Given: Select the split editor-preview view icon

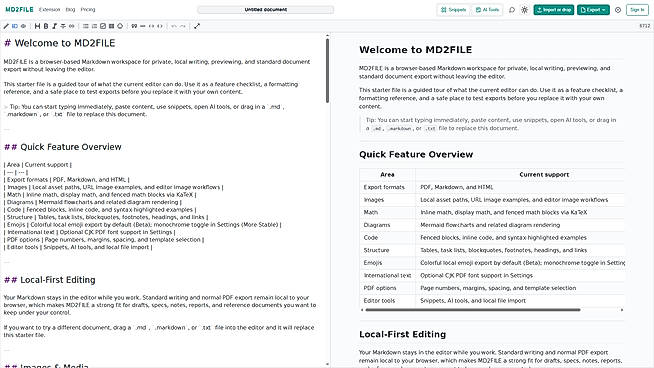Looking at the screenshot, I should pyautogui.click(x=15, y=26).
